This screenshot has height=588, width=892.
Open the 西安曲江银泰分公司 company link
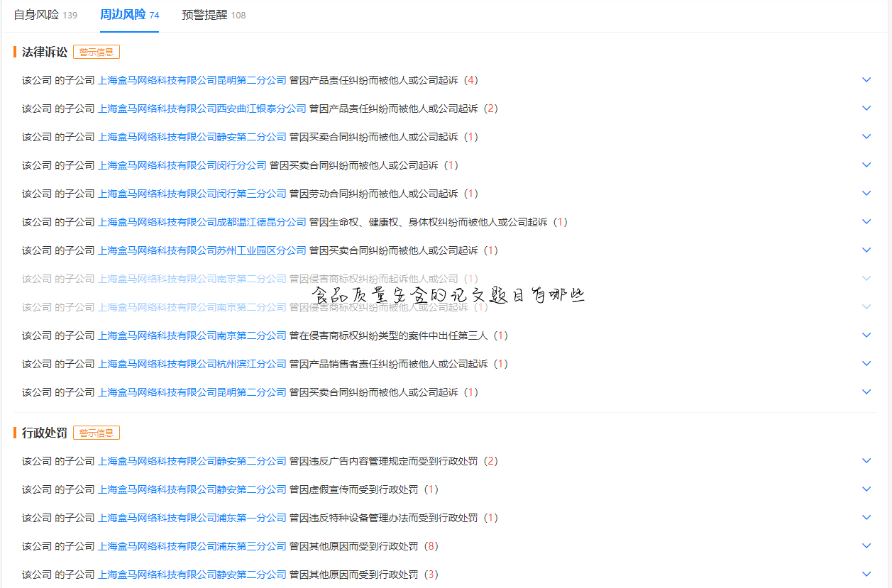tap(202, 109)
